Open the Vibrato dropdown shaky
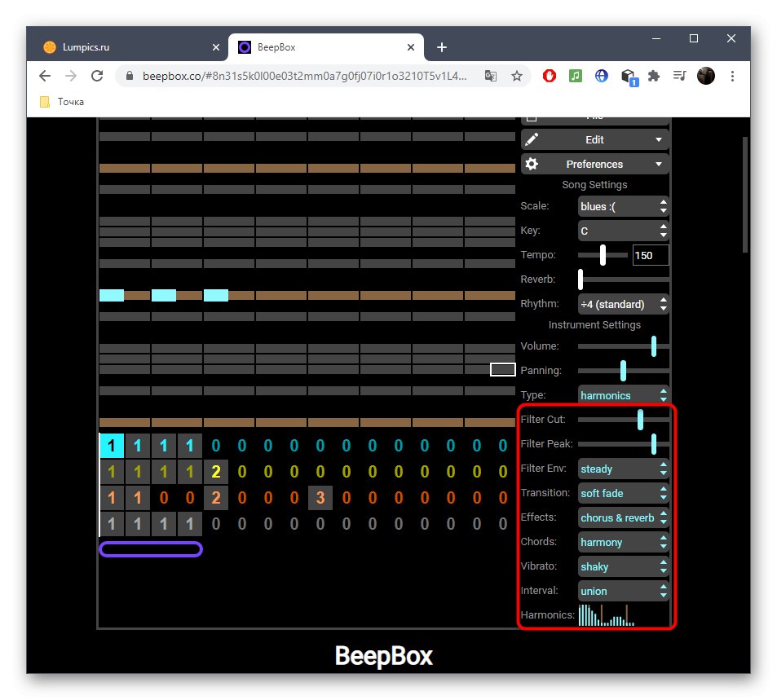 point(624,566)
